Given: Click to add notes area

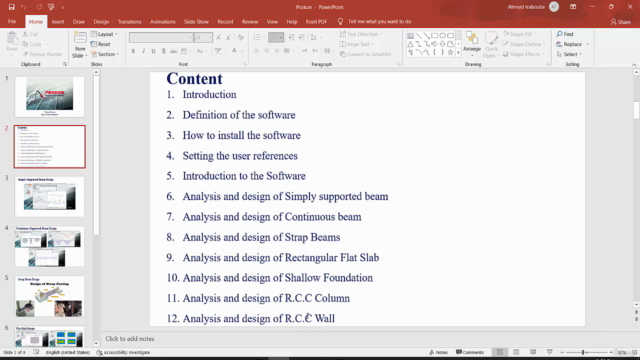Looking at the screenshot, I should point(130,339).
